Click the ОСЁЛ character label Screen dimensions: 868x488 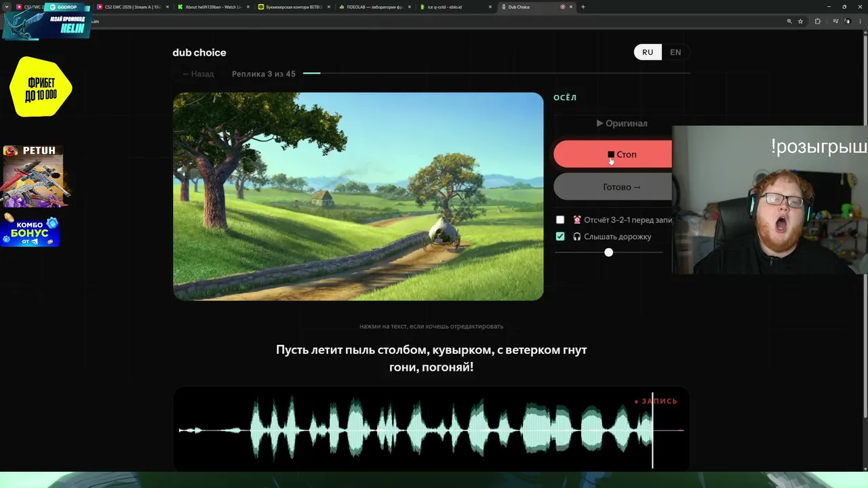[x=565, y=98]
